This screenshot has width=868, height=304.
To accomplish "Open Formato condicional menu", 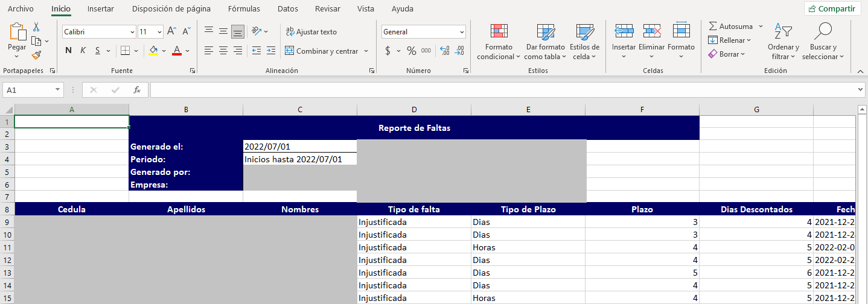I will 499,42.
